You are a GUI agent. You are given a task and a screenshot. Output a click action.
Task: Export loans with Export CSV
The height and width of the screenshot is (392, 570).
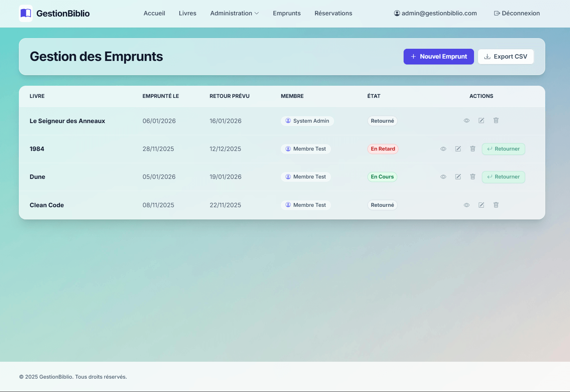click(505, 57)
